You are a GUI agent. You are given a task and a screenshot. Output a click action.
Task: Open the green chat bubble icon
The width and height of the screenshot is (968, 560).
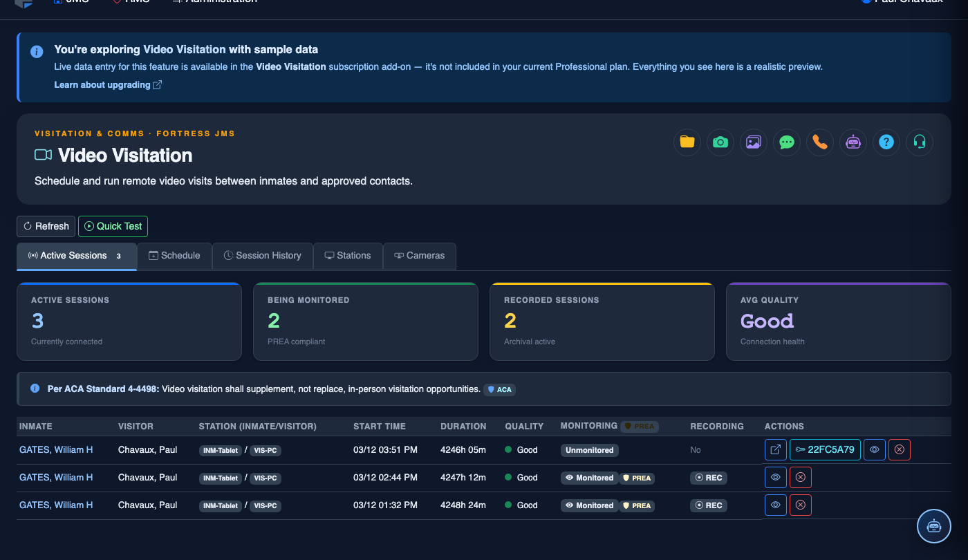(x=787, y=142)
